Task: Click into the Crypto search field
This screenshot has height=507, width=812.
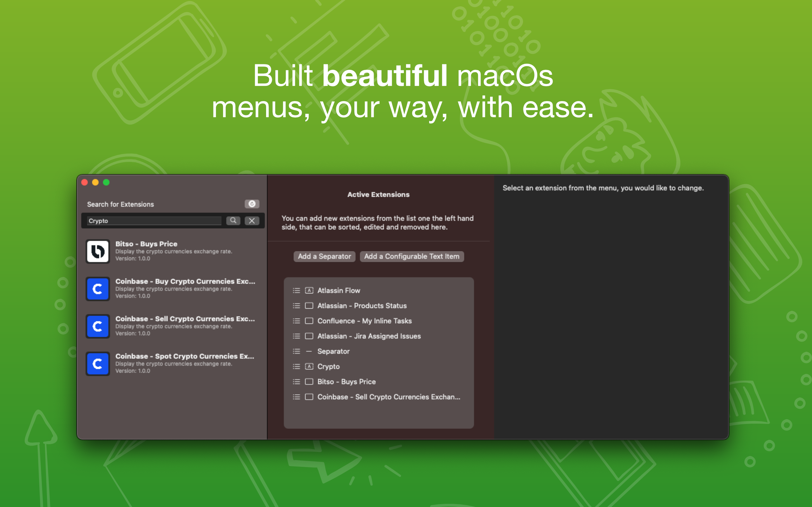Action: (x=154, y=221)
